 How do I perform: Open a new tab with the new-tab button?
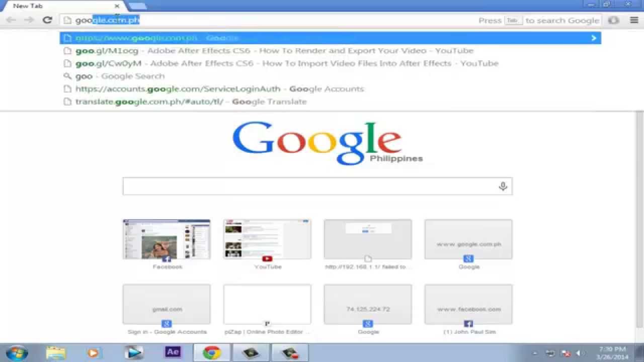(x=137, y=6)
